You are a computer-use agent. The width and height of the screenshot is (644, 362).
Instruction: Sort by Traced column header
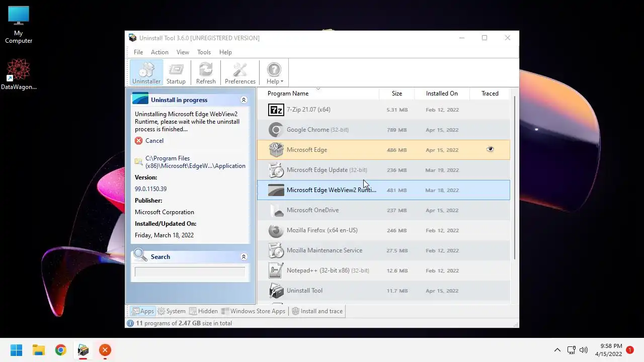point(490,94)
